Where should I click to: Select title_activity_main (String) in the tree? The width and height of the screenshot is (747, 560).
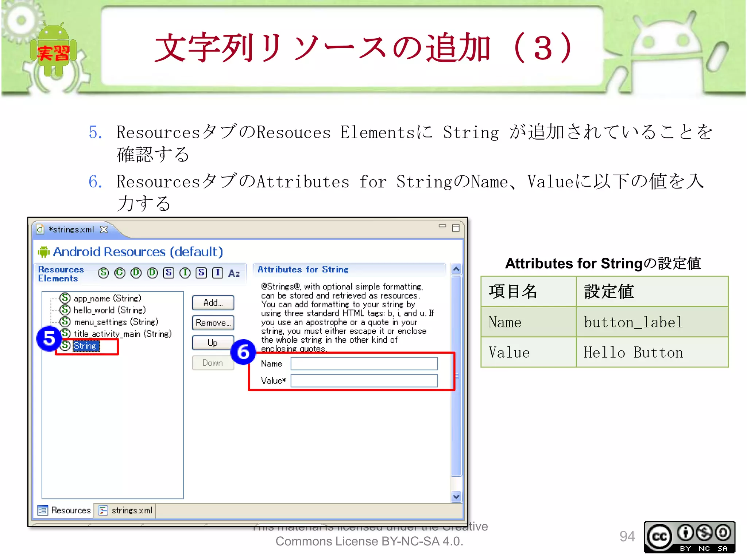click(x=116, y=334)
